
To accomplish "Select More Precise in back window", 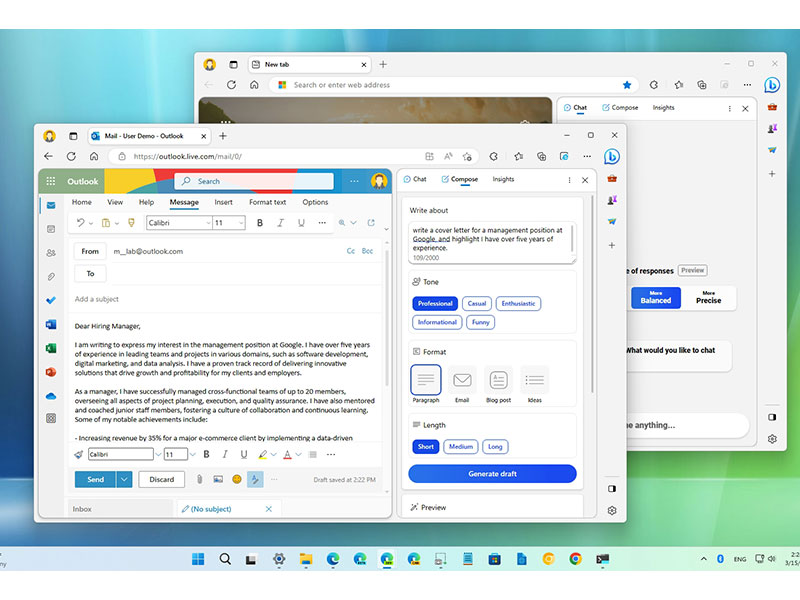I will coord(708,297).
